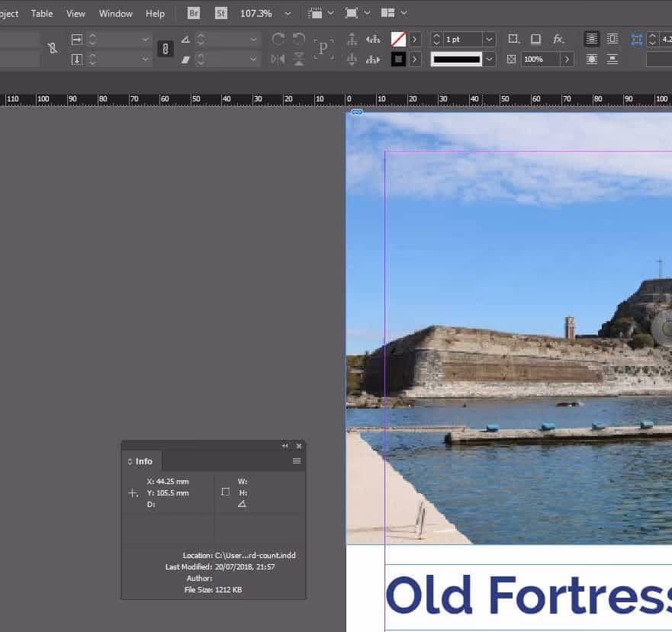The height and width of the screenshot is (632, 672).
Task: Open the stroke style line dropdown
Action: tap(489, 59)
